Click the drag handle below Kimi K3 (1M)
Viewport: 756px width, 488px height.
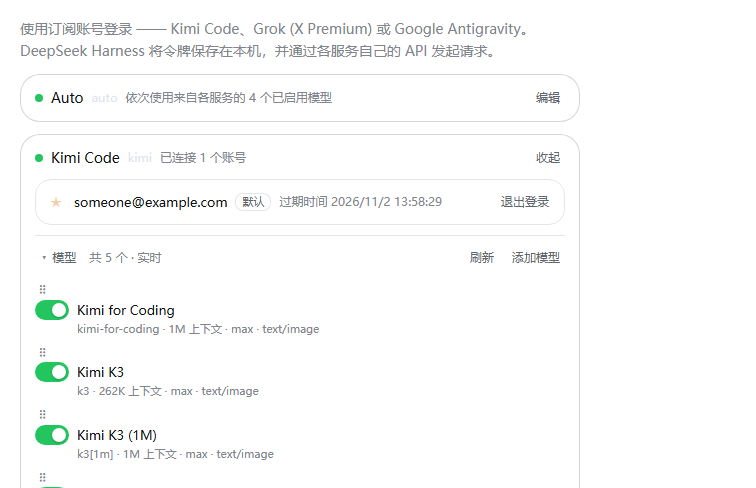[42, 477]
